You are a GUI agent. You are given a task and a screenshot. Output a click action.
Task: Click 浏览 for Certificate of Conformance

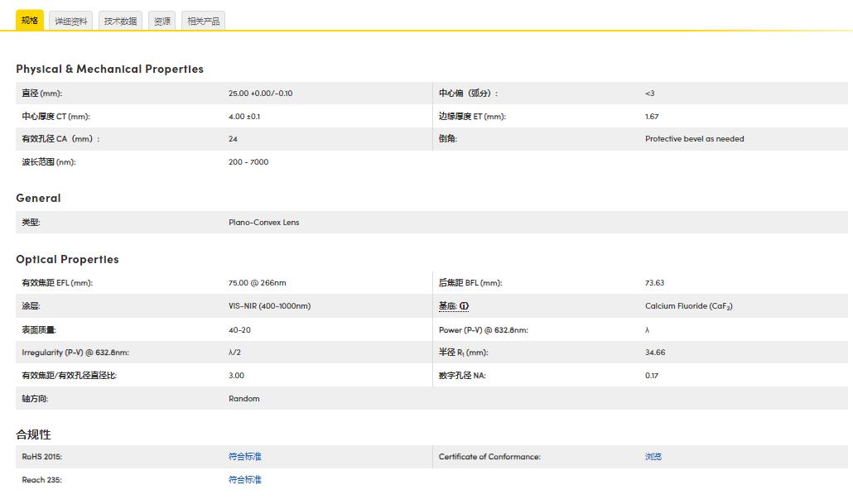(653, 457)
